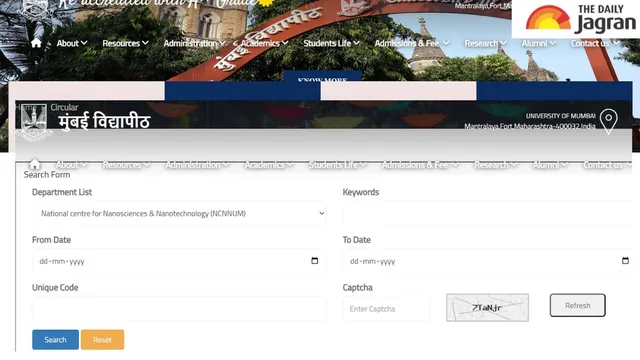Open Students Life in the lower navigation bar
This screenshot has width=640, height=360.
pos(338,164)
